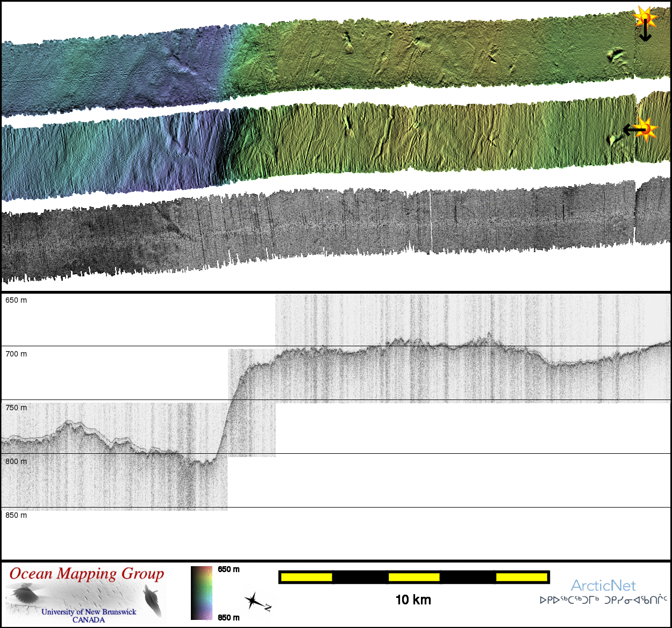Click the 850 m label beside the color legend
Viewport: 672px width, 628px height.
click(x=228, y=617)
